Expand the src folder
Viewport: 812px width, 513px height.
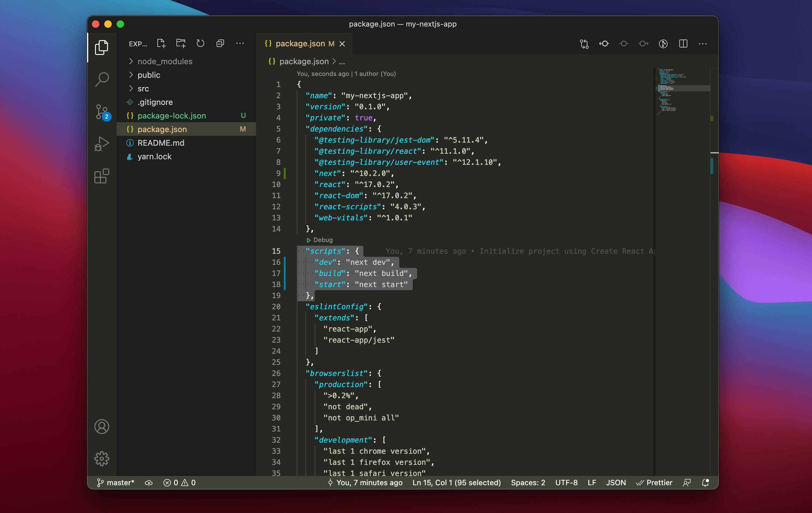pos(143,88)
